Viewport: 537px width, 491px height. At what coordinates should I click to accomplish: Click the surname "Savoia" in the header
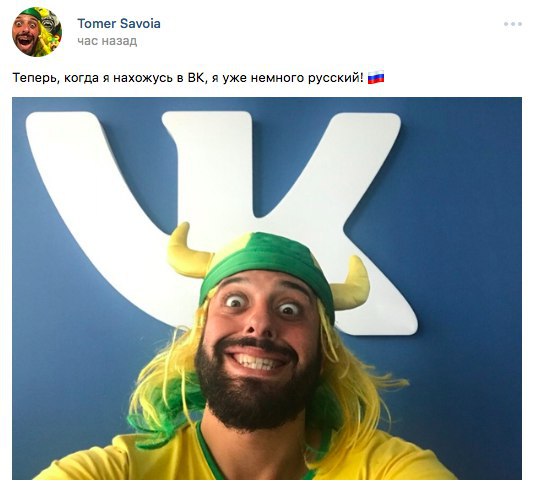[x=140, y=24]
